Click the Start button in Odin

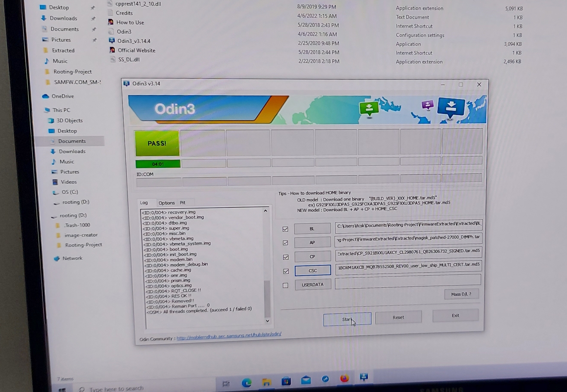347,319
